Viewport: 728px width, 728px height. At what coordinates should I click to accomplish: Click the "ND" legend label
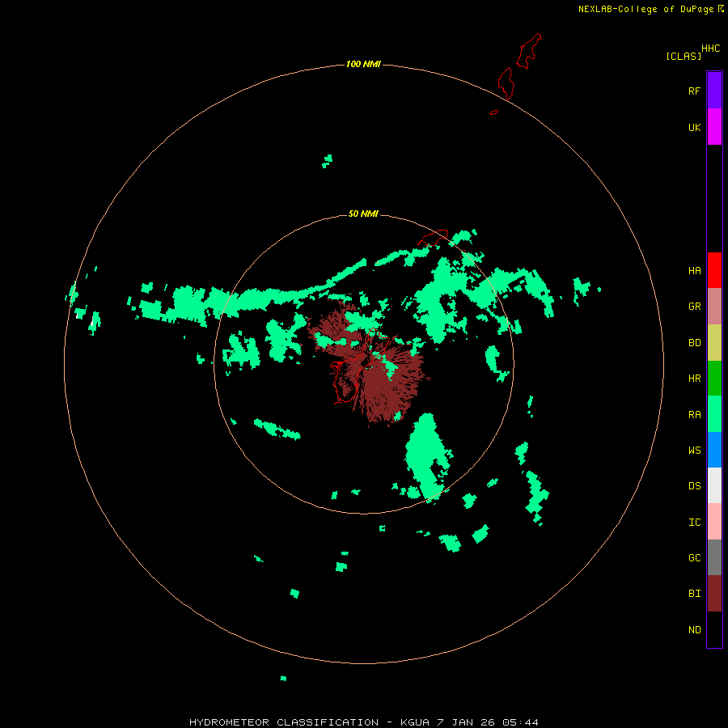pyautogui.click(x=694, y=629)
